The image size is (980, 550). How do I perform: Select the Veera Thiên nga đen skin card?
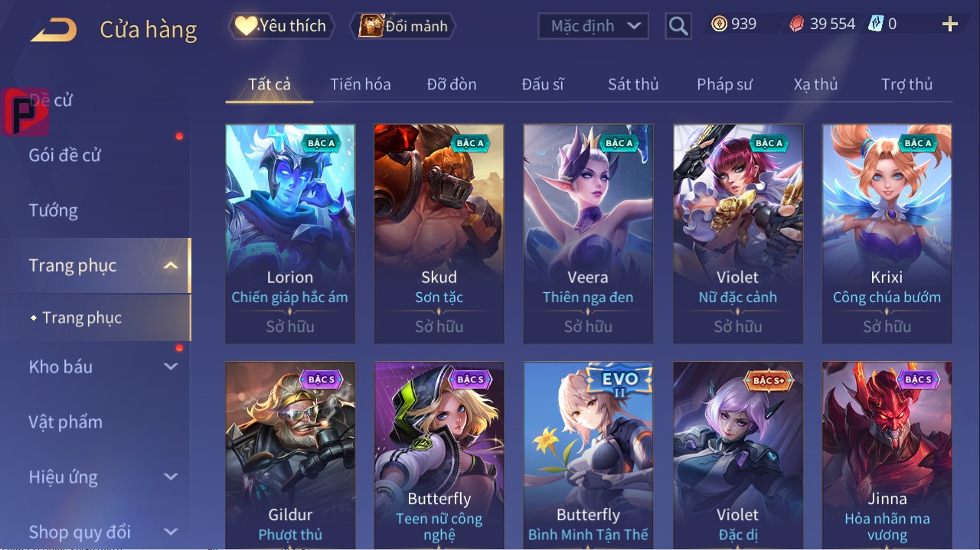tap(588, 233)
